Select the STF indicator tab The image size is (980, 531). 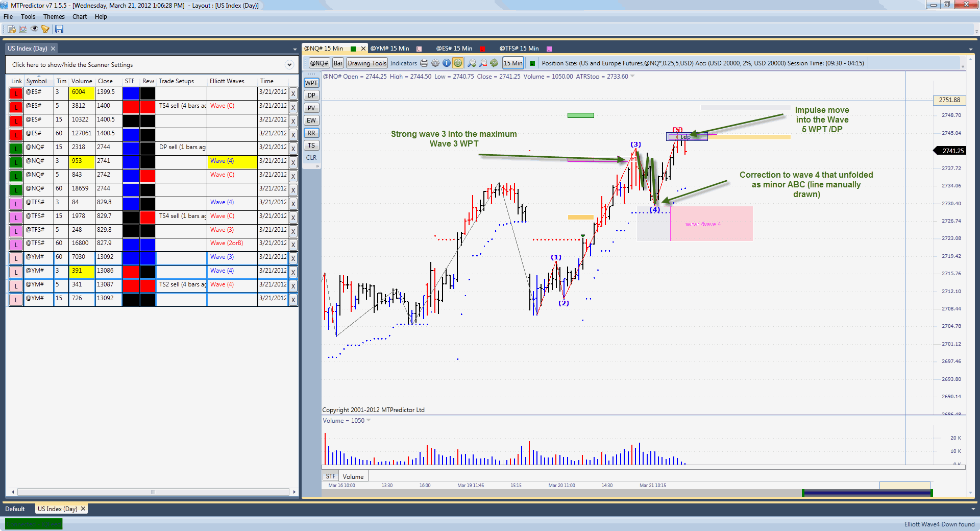pyautogui.click(x=331, y=476)
